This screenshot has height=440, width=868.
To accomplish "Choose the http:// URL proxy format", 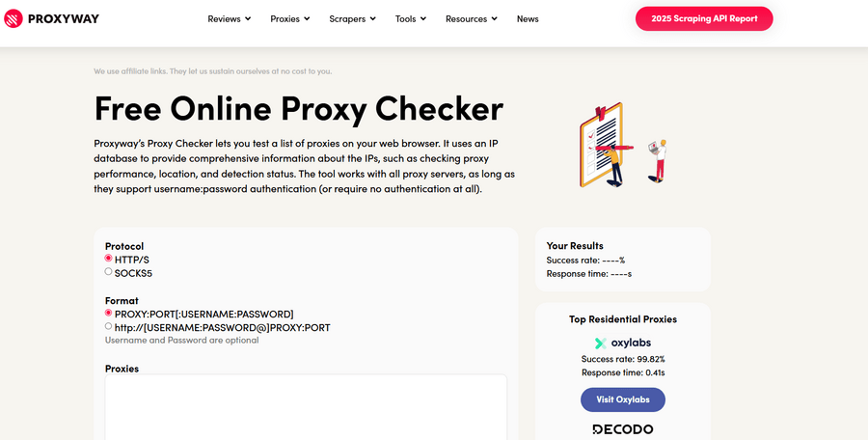I will tap(109, 327).
